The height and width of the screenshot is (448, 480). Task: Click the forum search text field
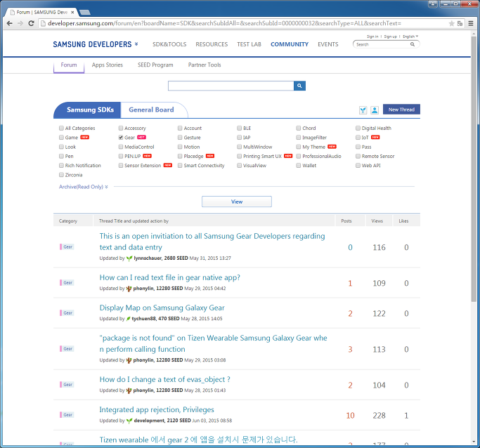[231, 86]
